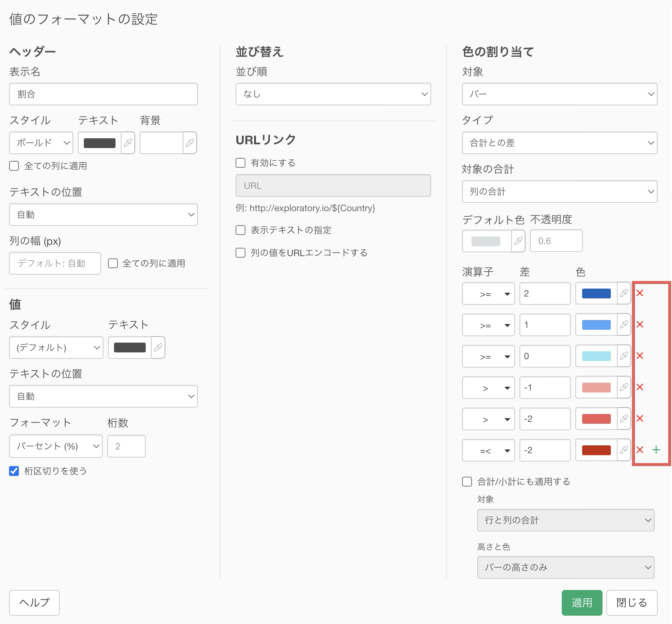Viewport: 672px width, 624px height.
Task: Uncheck 桁区切りを使う checkbox
Action: click(x=14, y=471)
